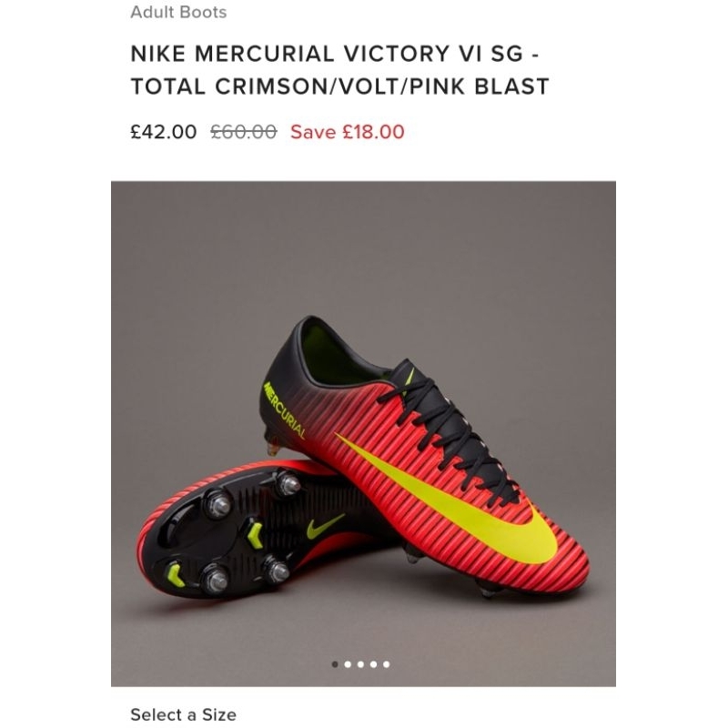Go to the second product image dot
Screen dimensions: 728x728
[348, 664]
